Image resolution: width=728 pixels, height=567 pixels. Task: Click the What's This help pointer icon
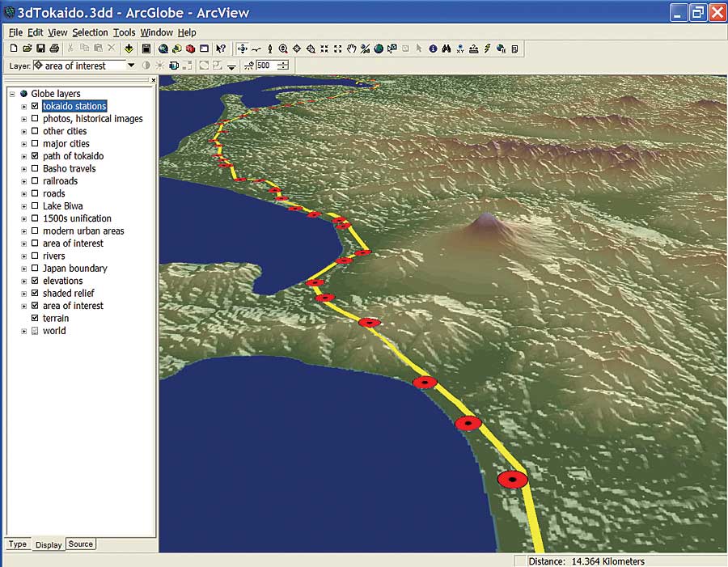(221, 49)
